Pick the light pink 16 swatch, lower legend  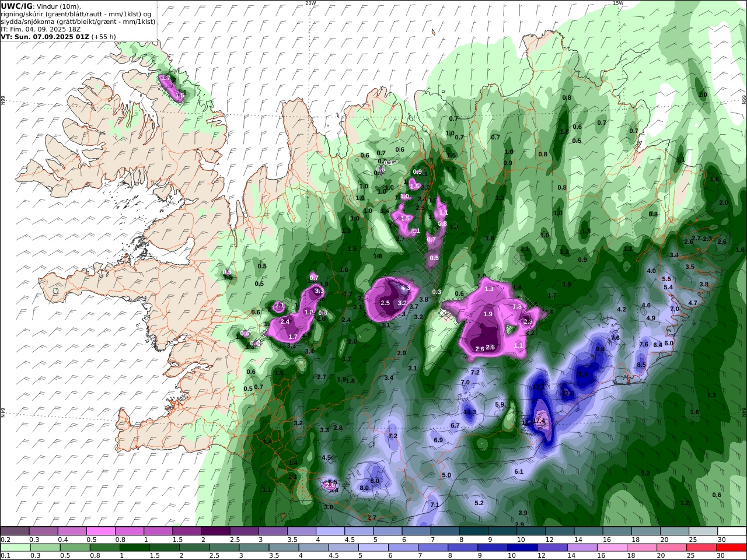click(x=612, y=548)
